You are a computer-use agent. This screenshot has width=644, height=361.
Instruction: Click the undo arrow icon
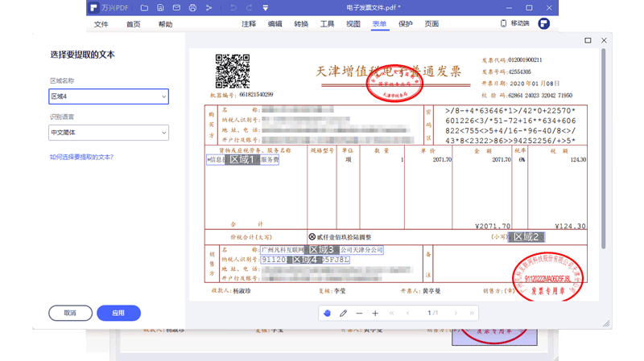coord(233,8)
